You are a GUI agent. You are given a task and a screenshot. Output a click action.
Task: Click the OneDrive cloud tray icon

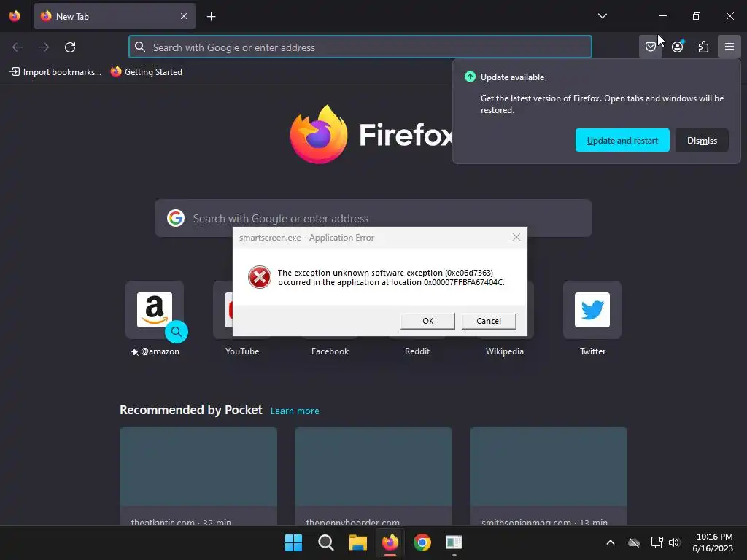pos(634,542)
